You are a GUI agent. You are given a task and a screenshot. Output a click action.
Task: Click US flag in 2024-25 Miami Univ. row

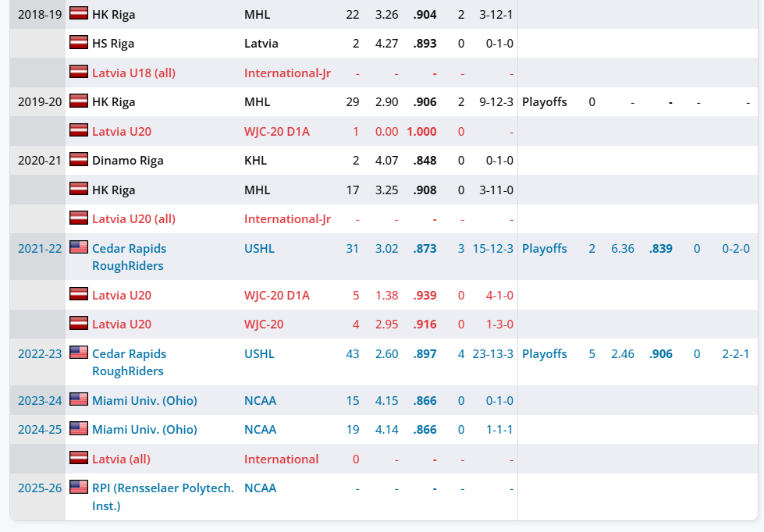click(x=79, y=428)
